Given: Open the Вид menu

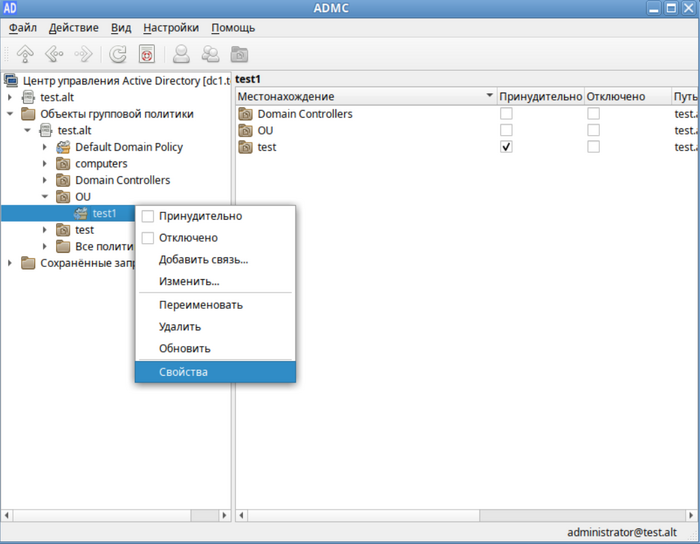Looking at the screenshot, I should tap(121, 28).
